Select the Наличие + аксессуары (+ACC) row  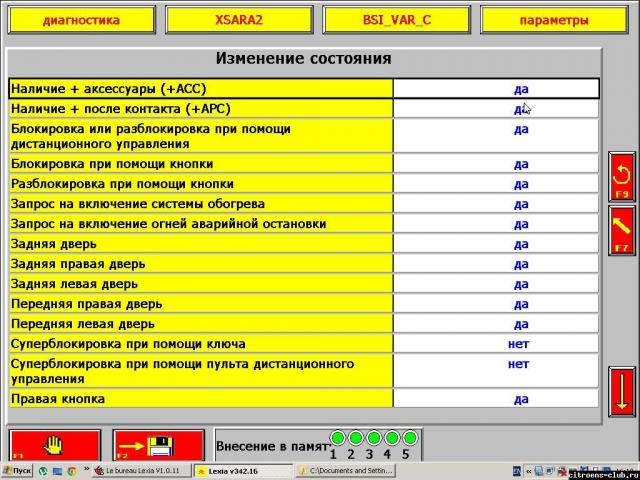click(200, 88)
